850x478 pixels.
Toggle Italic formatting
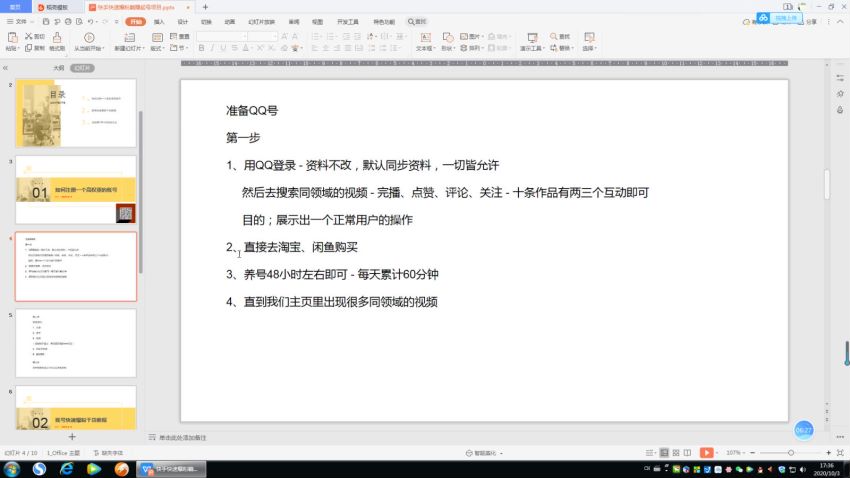pos(212,48)
